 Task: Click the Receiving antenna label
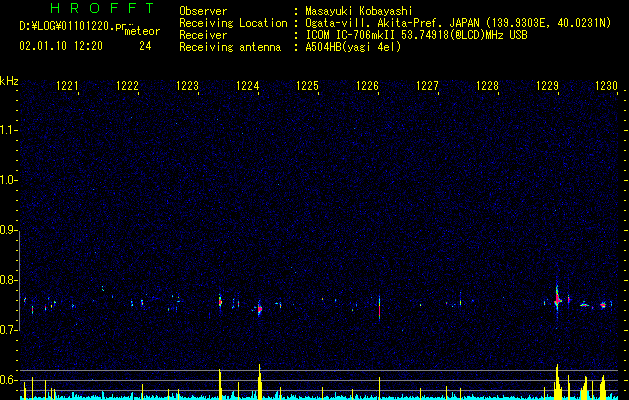[230, 47]
